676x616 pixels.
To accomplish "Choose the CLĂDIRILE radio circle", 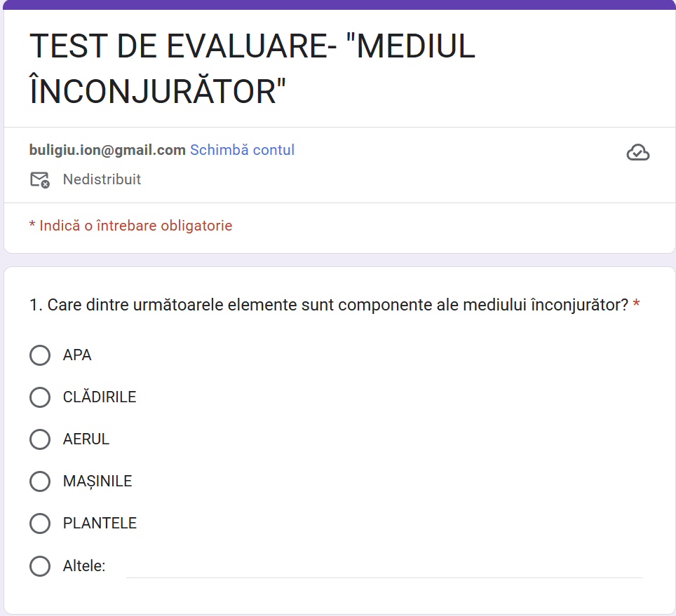I will tap(40, 397).
